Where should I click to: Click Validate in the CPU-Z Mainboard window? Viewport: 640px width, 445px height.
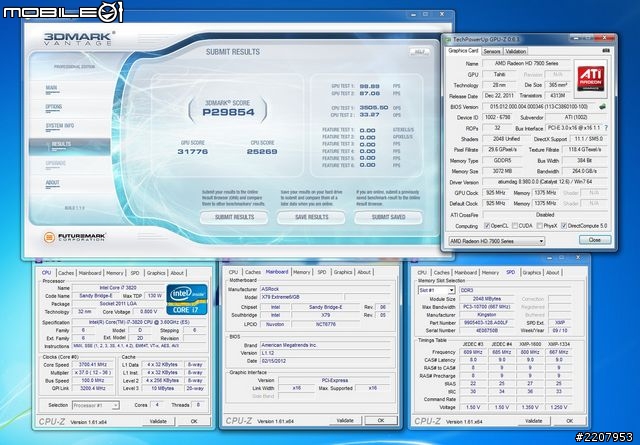click(345, 420)
